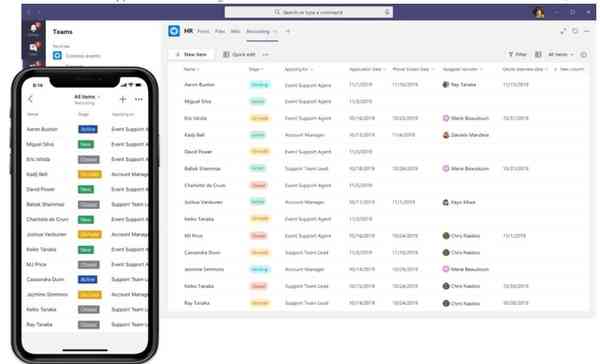Open the Applying for column menu on desktop
The image size is (600, 364).
tap(299, 69)
